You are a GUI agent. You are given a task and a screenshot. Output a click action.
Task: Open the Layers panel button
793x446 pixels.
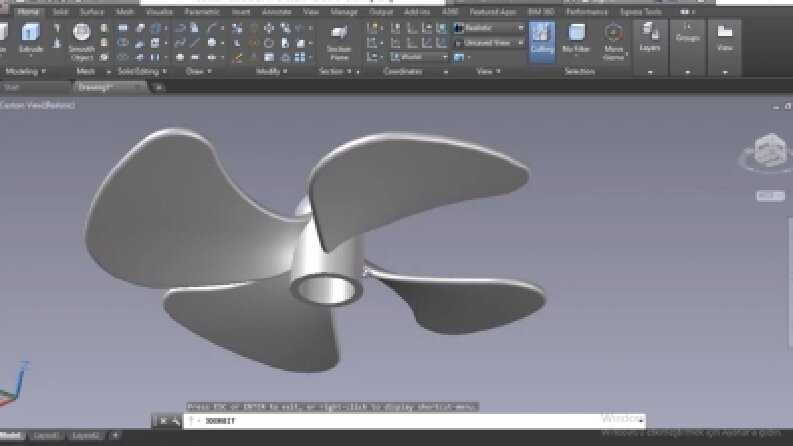[x=649, y=38]
